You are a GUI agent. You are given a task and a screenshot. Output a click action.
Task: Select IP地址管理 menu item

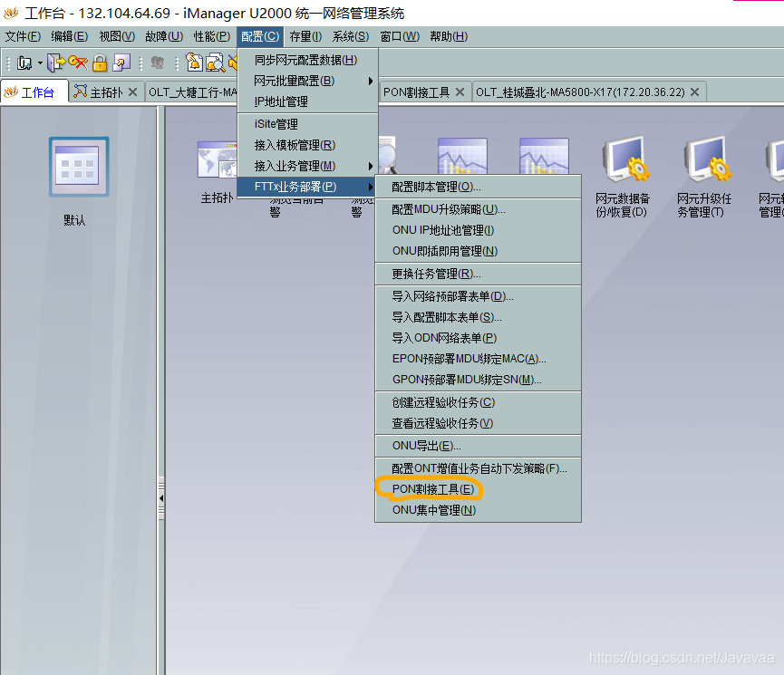(307, 101)
